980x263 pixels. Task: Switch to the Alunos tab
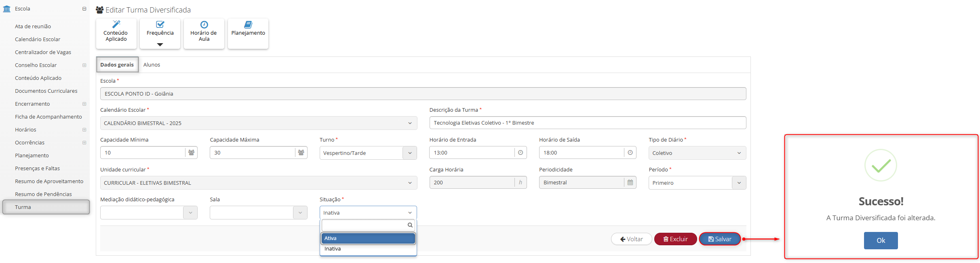pyautogui.click(x=152, y=65)
